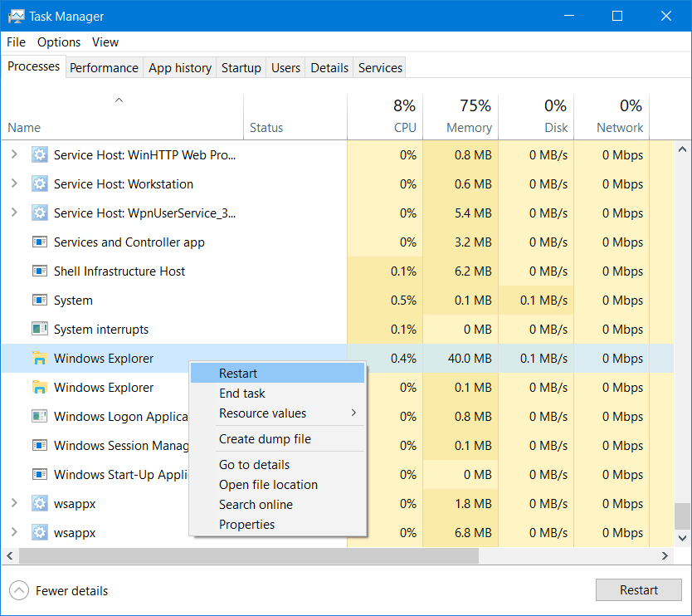Select the Services and Controller app row name

[129, 242]
